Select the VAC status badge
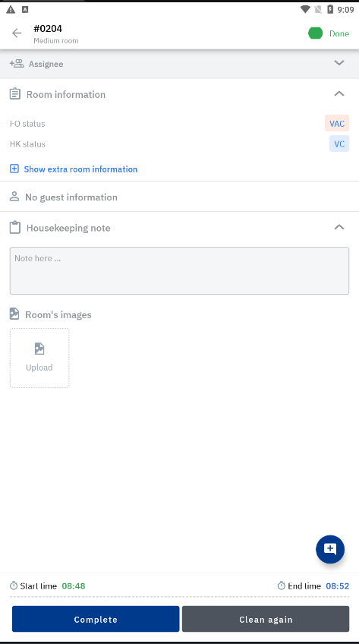 coord(337,123)
